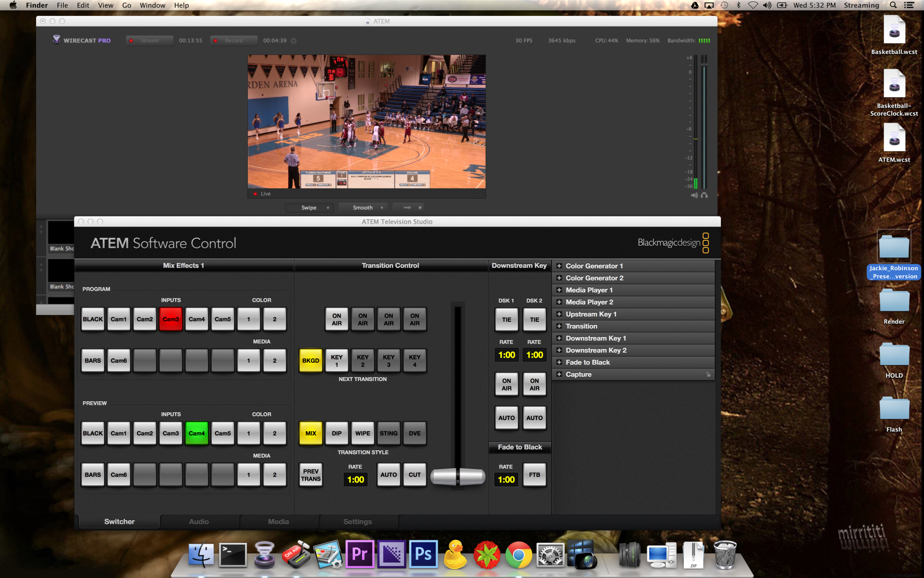Click Wirecast Stream button
Viewport: 924px width, 578px height.
coord(150,40)
